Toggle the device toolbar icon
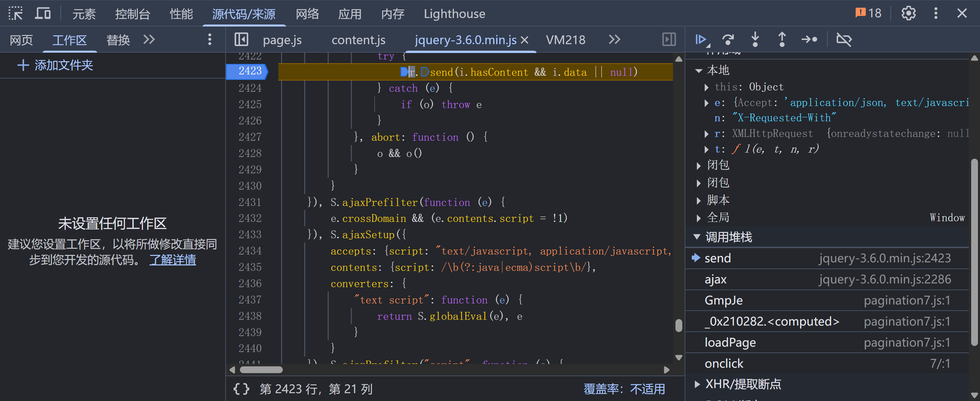Image resolution: width=980 pixels, height=401 pixels. click(43, 14)
